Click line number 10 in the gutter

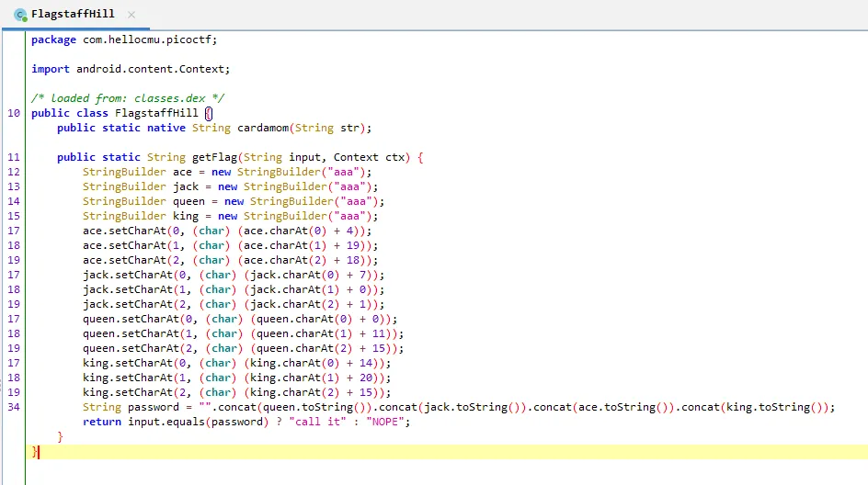coord(14,113)
